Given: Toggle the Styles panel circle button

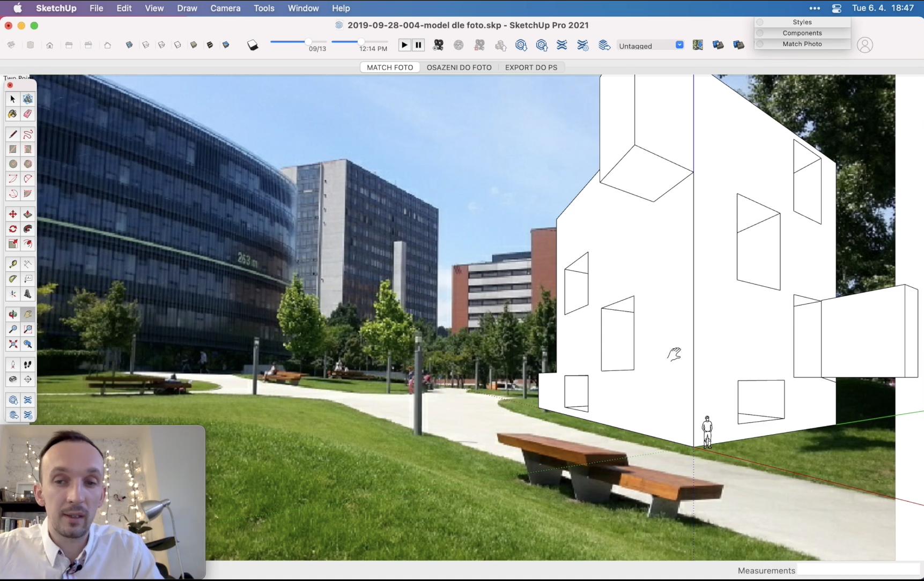Looking at the screenshot, I should pyautogui.click(x=760, y=22).
